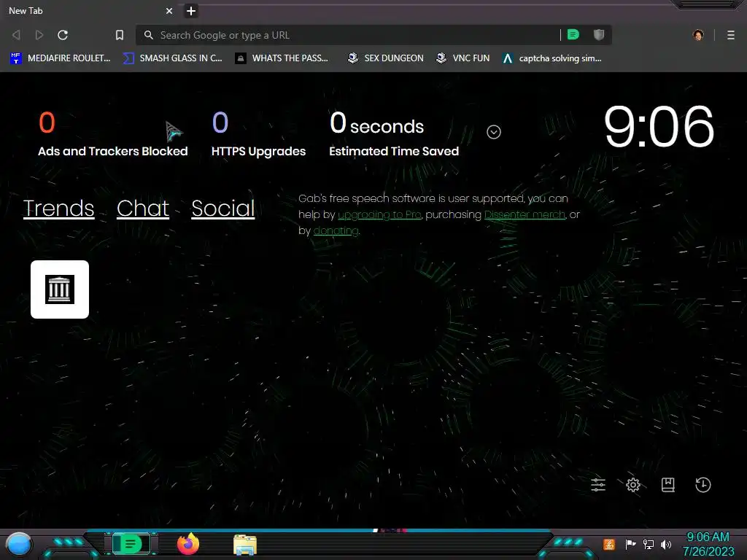Click the bookmark icon beside the address bar
The width and height of the screenshot is (747, 560).
[120, 35]
